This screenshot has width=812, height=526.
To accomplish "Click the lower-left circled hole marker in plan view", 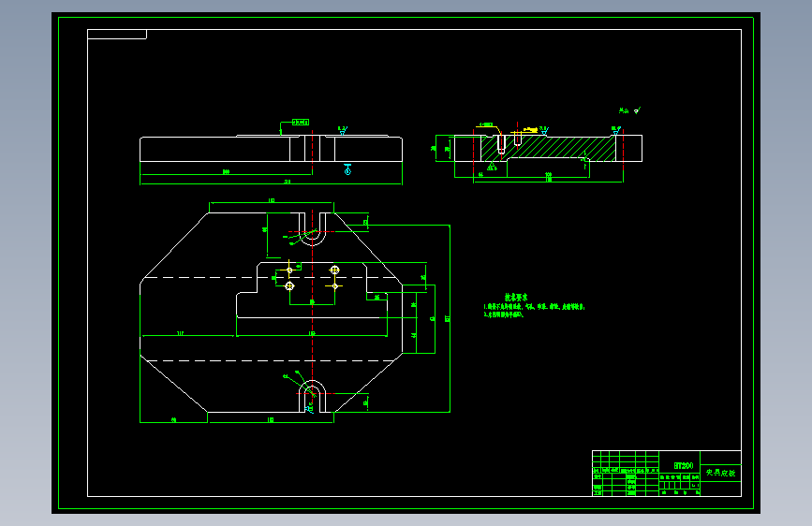I will (x=289, y=285).
